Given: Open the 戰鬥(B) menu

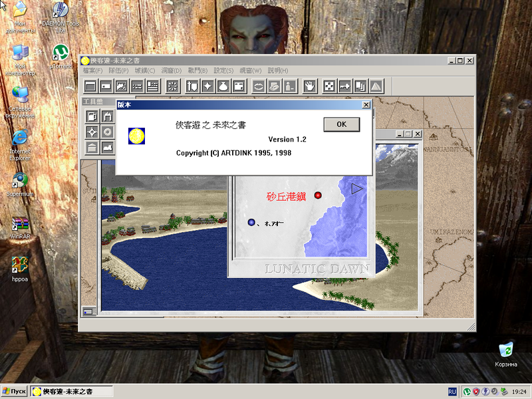Looking at the screenshot, I should tap(198, 70).
